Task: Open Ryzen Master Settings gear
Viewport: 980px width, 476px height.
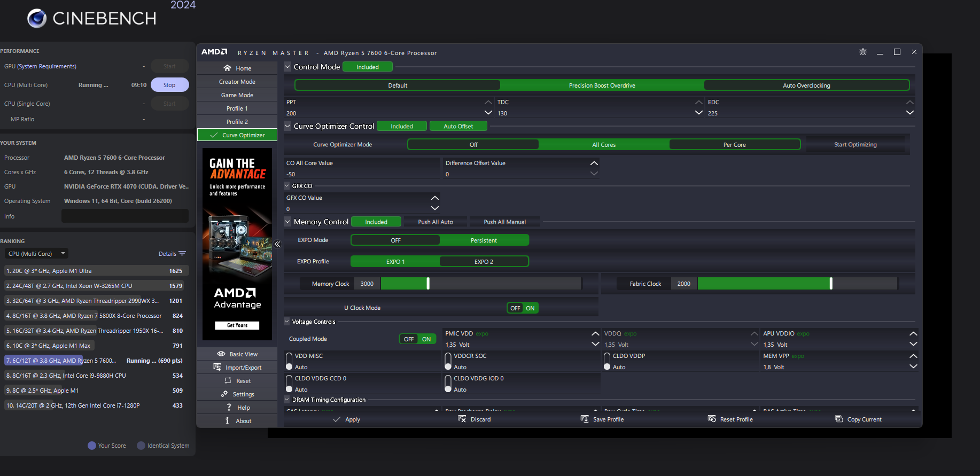Action: click(224, 394)
